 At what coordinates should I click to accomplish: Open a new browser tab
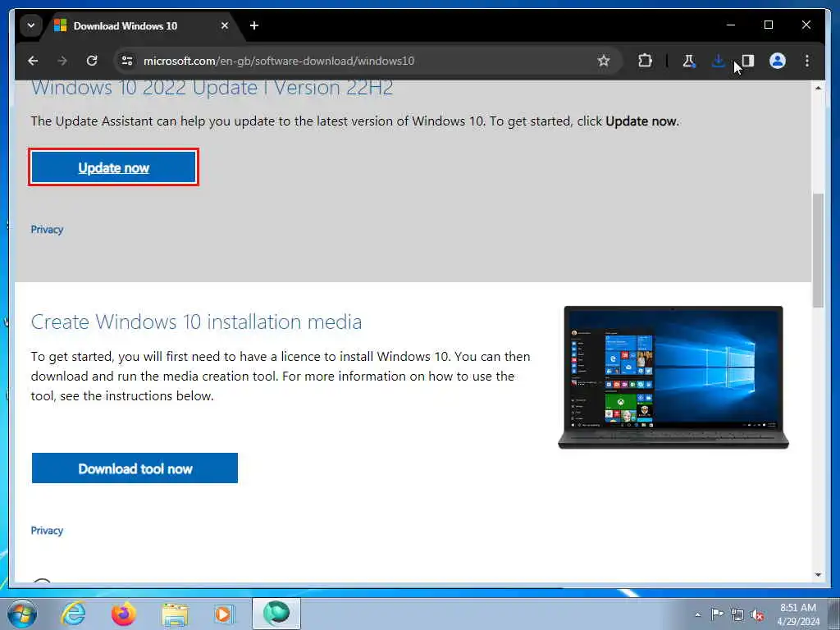tap(254, 25)
